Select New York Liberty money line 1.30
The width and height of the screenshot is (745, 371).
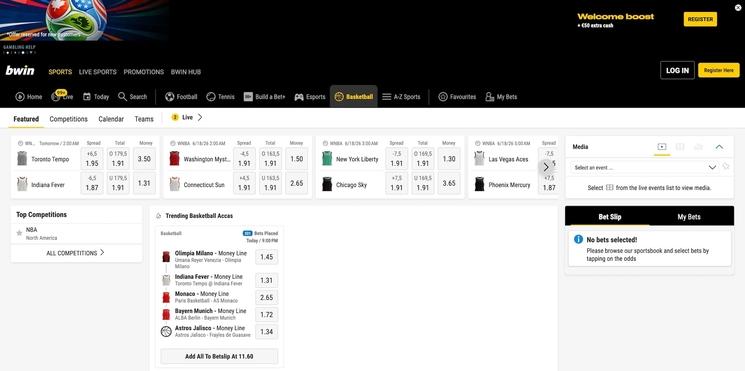pyautogui.click(x=449, y=159)
